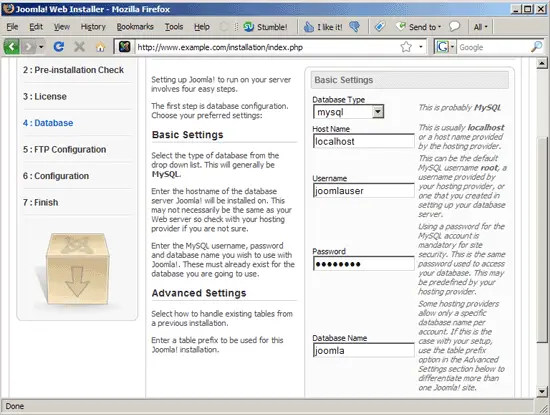Click the Reload page icon

pos(59,47)
